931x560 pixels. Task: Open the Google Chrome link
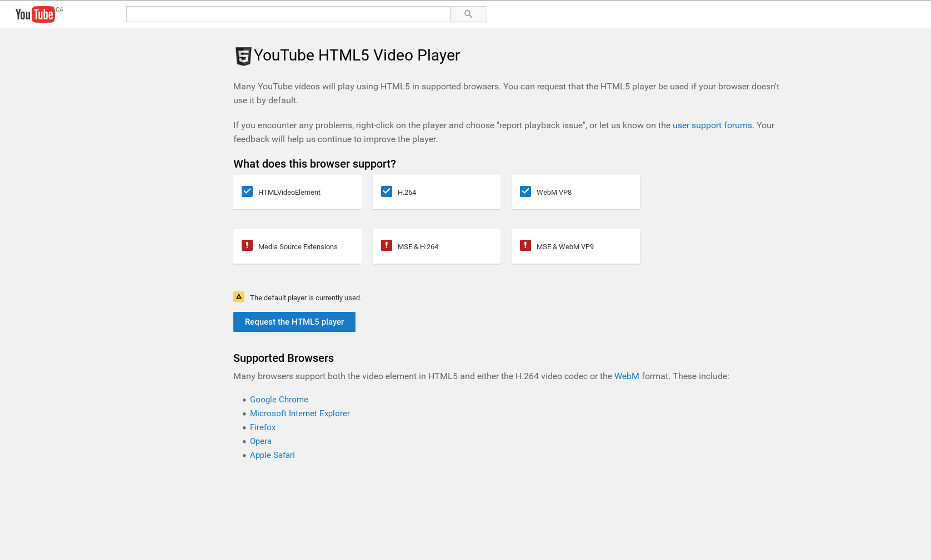[279, 400]
